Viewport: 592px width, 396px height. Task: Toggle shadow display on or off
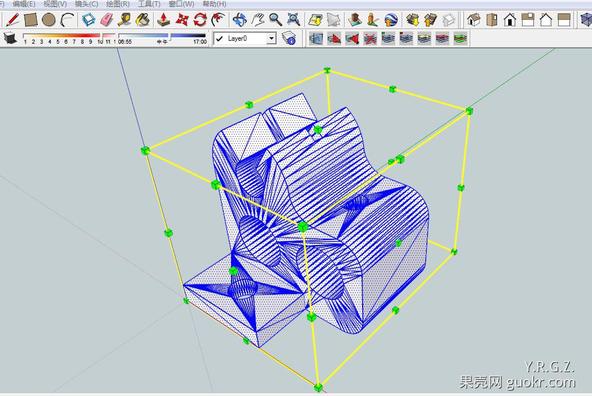pos(10,38)
